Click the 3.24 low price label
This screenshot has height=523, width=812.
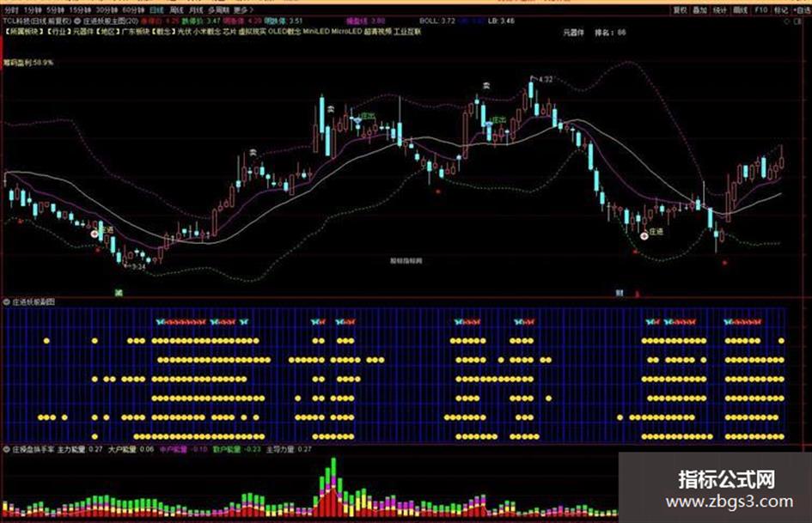point(138,267)
